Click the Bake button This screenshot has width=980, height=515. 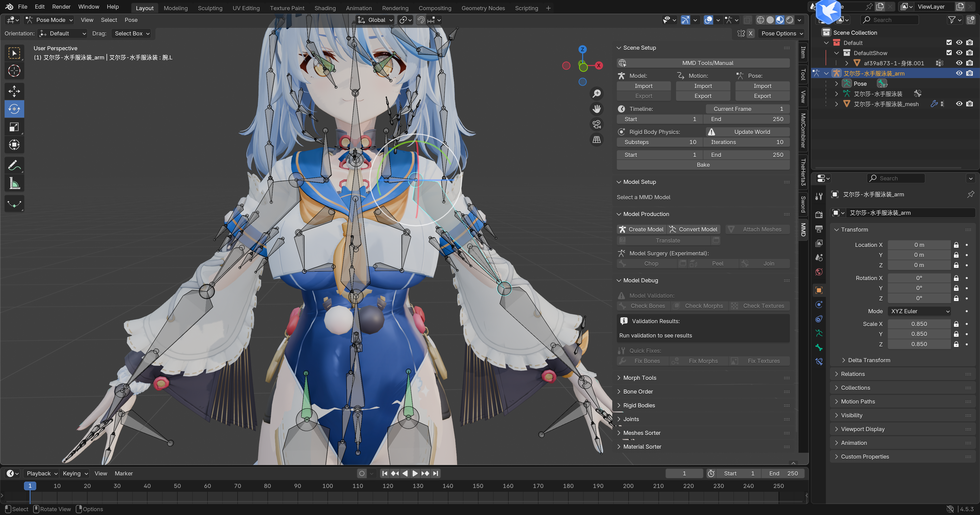pos(703,165)
